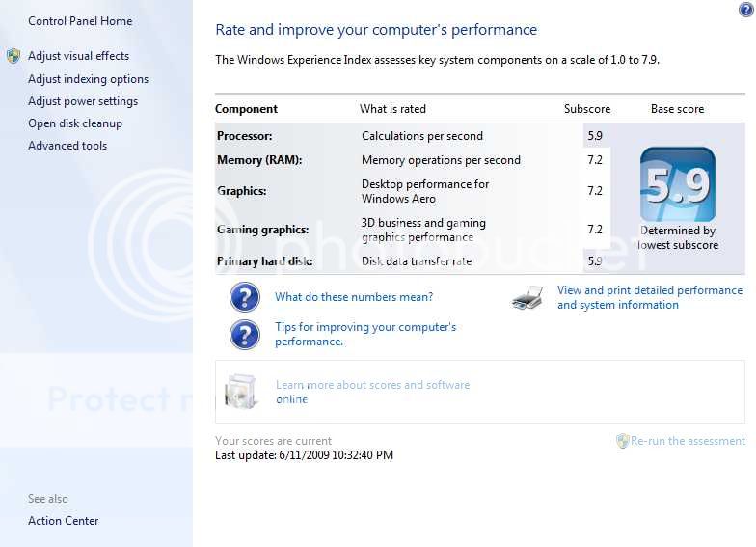Screen dimensions: 756x547
Task: Open "What do these numbers mean?" link
Action: 354,297
